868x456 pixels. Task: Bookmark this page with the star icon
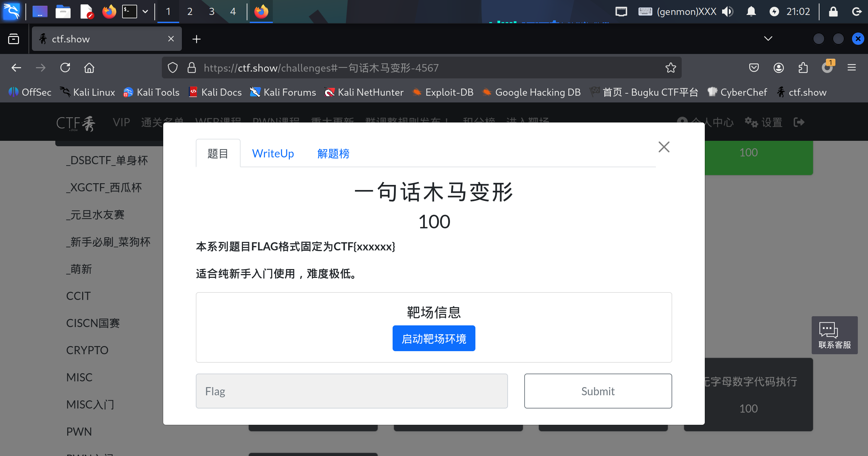pos(671,68)
